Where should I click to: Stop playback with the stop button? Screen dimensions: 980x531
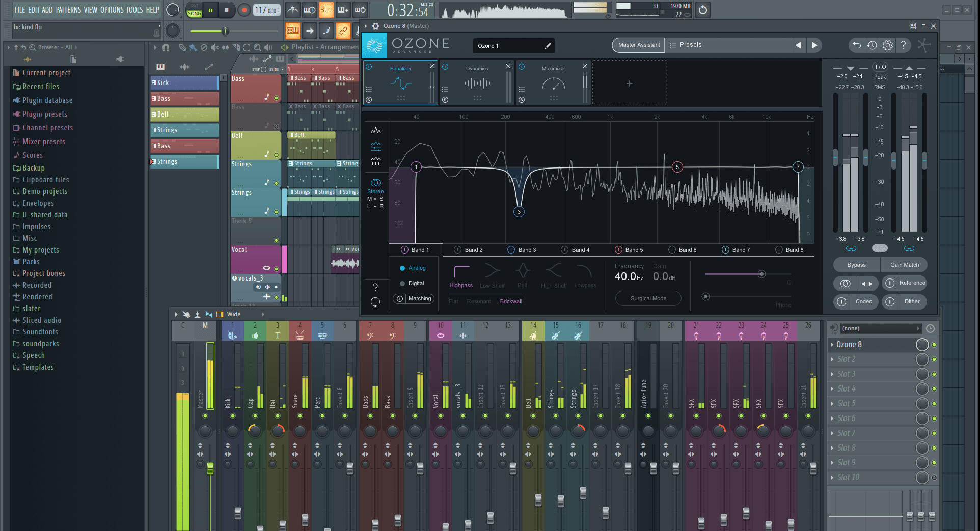(x=227, y=10)
